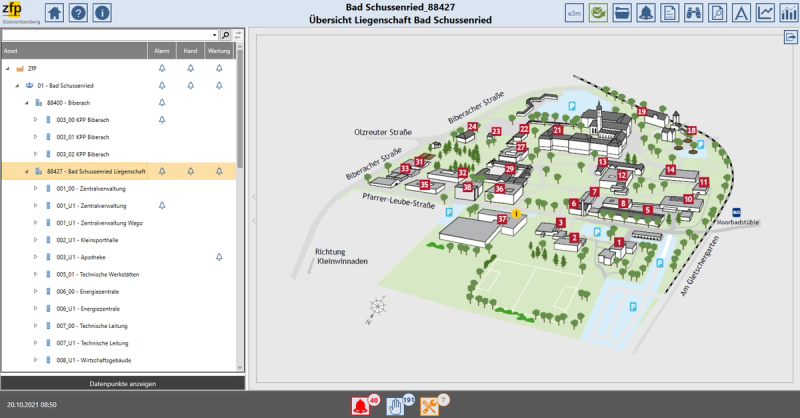This screenshot has height=418, width=800.
Task: Click the letter A toolbar icon
Action: pos(741,13)
